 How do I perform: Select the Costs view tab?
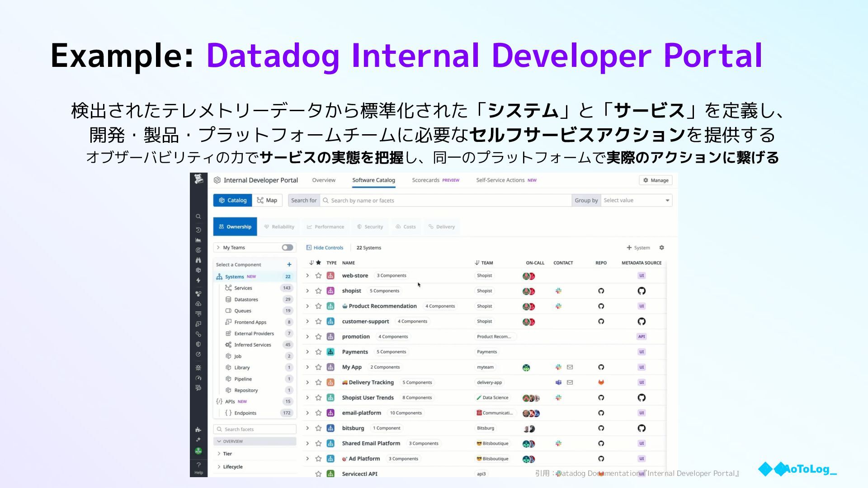pos(406,227)
